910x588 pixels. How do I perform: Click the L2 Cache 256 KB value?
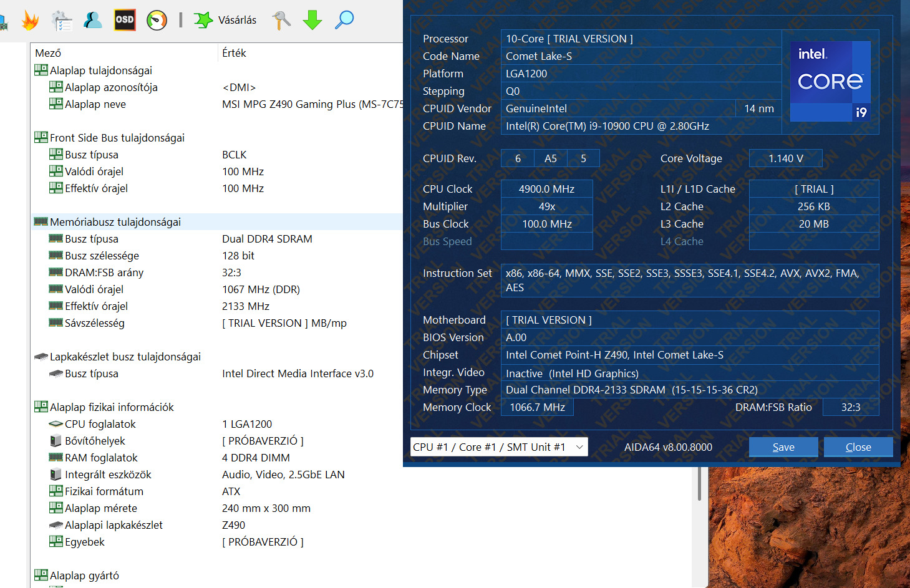tap(814, 206)
